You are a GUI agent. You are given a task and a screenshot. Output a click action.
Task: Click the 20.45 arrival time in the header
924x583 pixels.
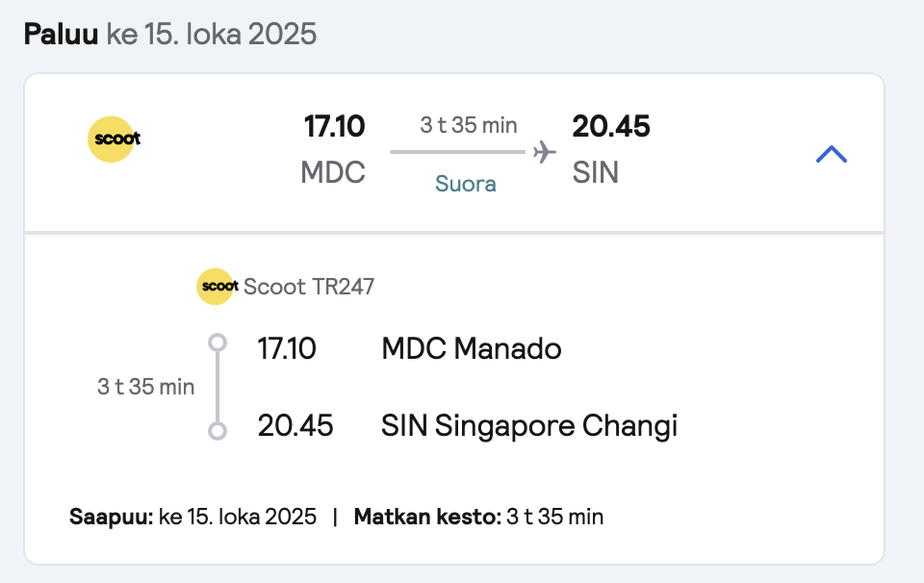[611, 127]
